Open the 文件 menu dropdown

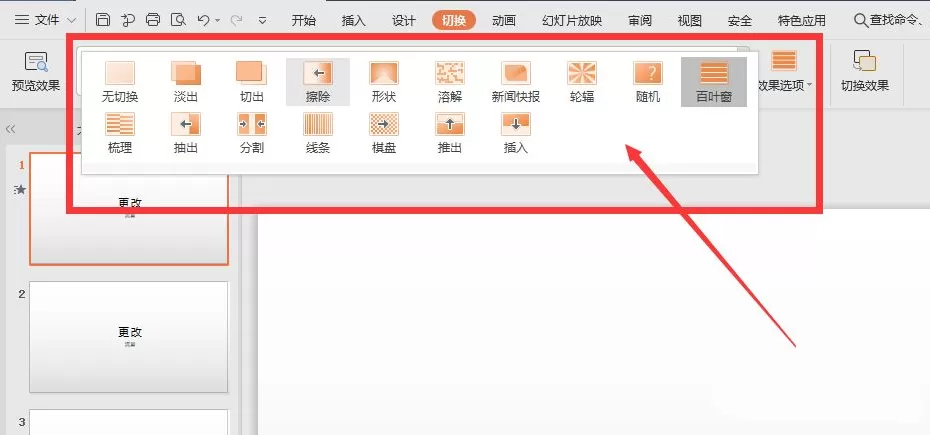pyautogui.click(x=46, y=20)
